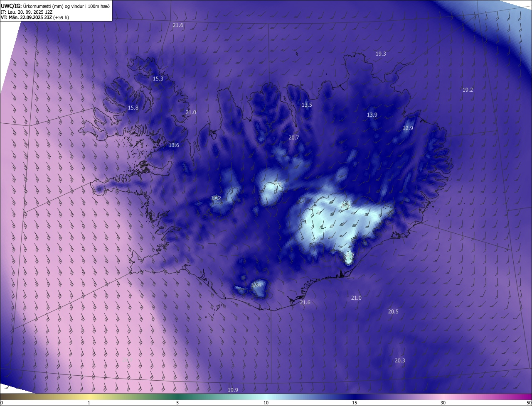The width and height of the screenshot is (532, 406).
Task: Click the 20.5 reading on the map
Action: 393,312
